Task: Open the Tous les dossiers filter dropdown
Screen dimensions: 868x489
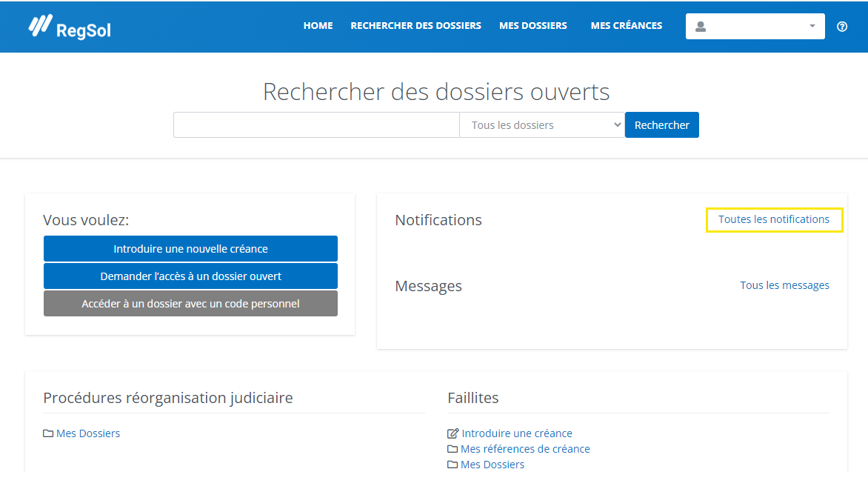Action: pyautogui.click(x=542, y=125)
